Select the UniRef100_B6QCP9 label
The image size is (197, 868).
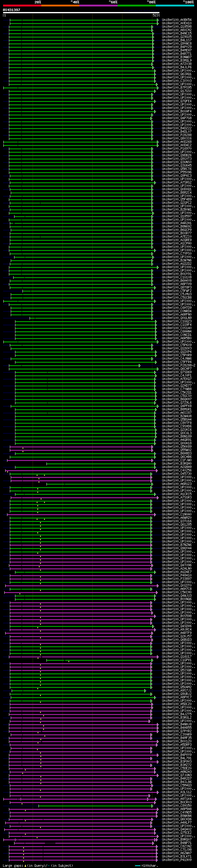pyautogui.click(x=176, y=230)
